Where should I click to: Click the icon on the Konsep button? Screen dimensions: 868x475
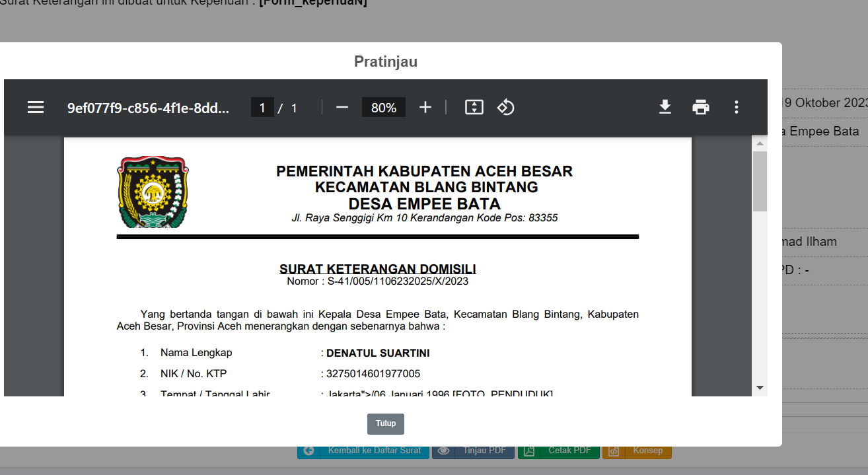point(614,451)
